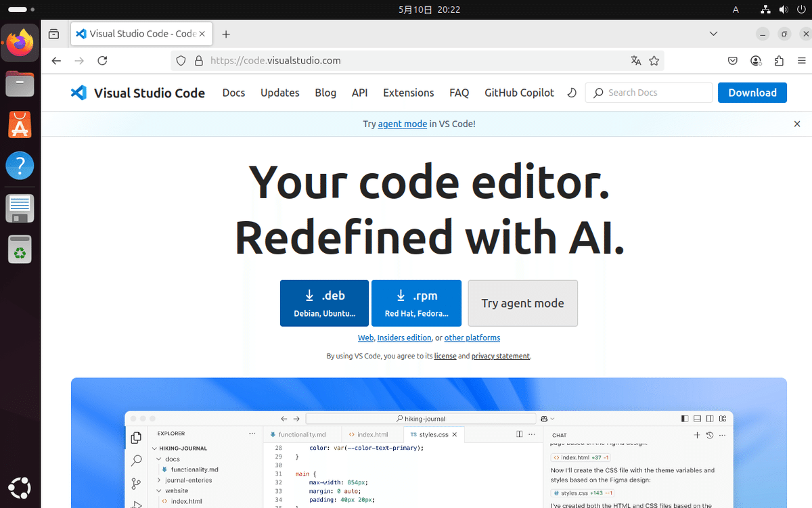Open the Extensions navigation menu item
Screen dimensions: 812x508
(408, 93)
